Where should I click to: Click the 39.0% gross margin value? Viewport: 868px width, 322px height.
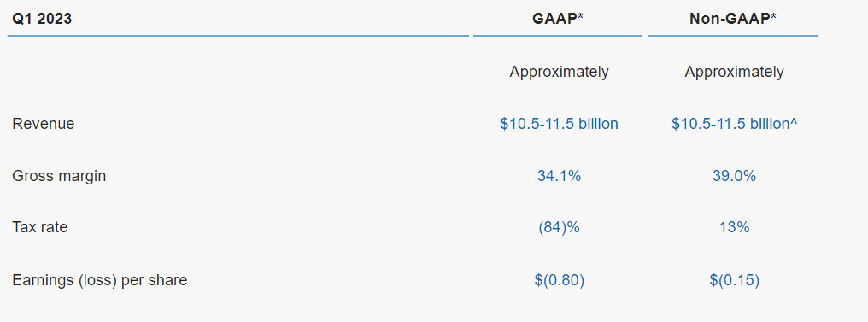[x=734, y=176]
